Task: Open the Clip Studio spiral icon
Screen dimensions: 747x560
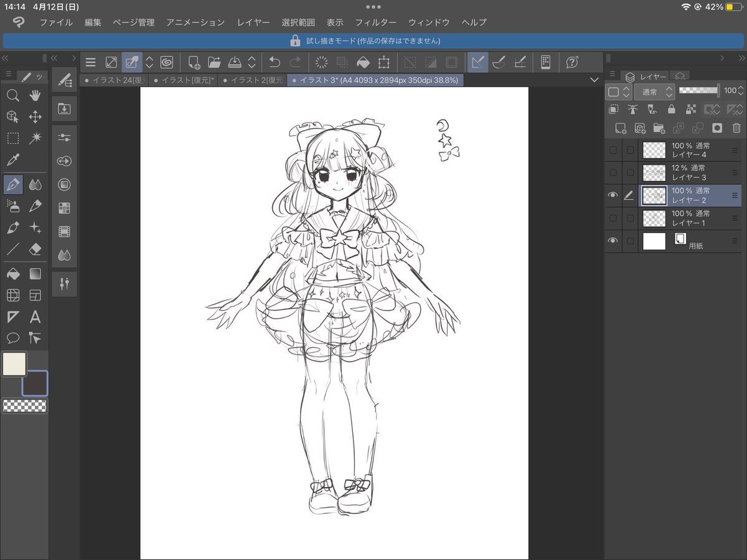Action: pyautogui.click(x=166, y=62)
